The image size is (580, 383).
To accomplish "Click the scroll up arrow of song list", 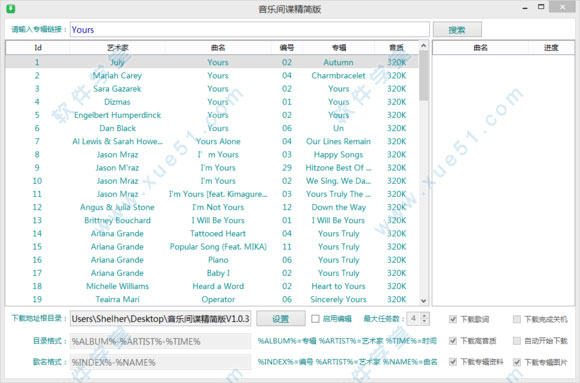I will click(424, 46).
